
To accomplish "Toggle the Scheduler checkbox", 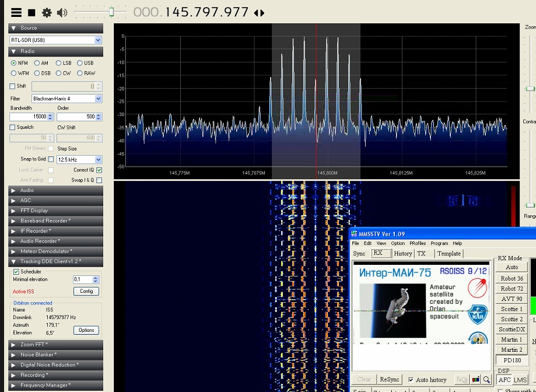I will click(16, 272).
